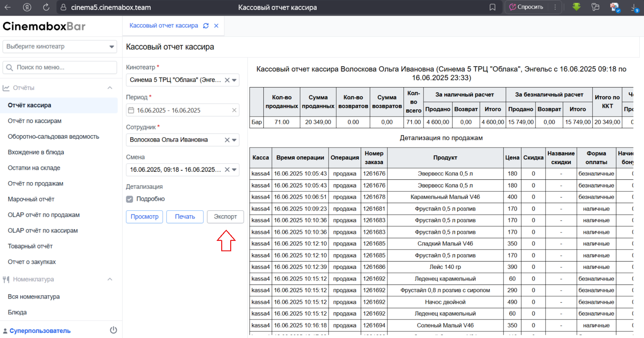The image size is (644, 338).
Task: Clear the selected Кинотеатр value
Action: pos(227,80)
